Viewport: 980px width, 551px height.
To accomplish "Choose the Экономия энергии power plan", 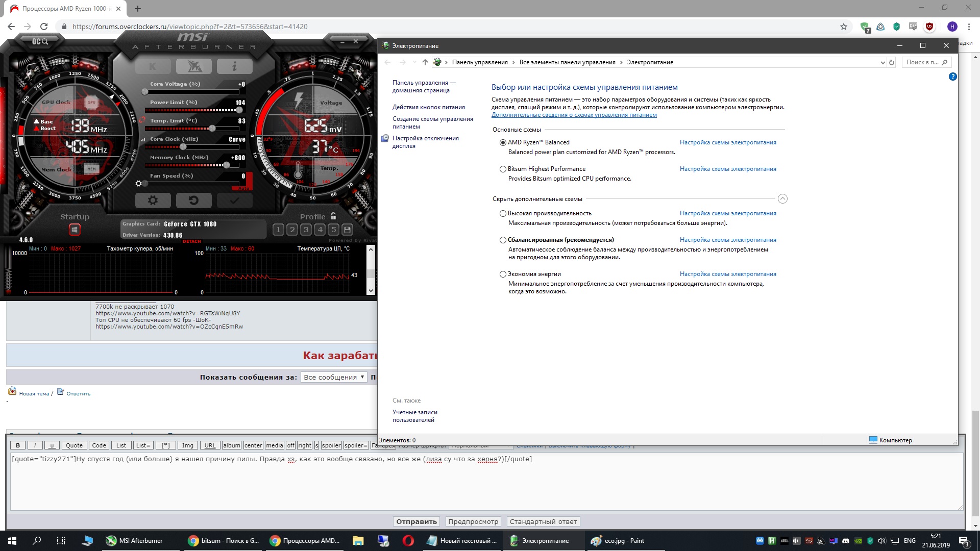I will pyautogui.click(x=503, y=274).
